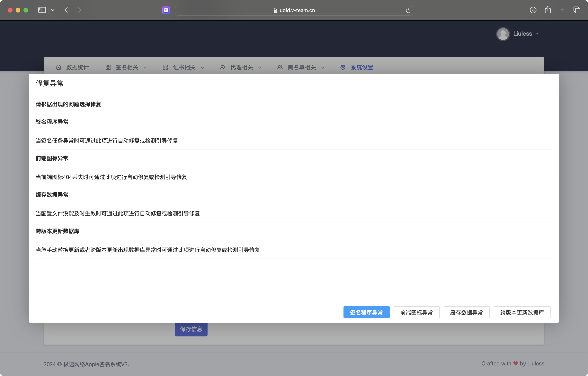Screen dimensions: 588x376
Task: Click description starting 当配置文件没能及时生效时
Action: (118, 213)
